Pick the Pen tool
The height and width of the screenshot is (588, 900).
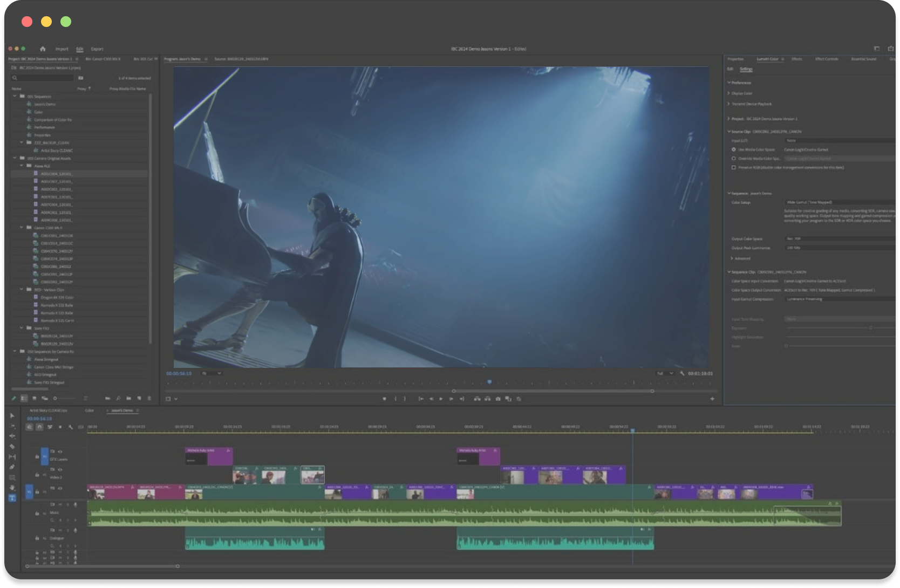pyautogui.click(x=12, y=467)
